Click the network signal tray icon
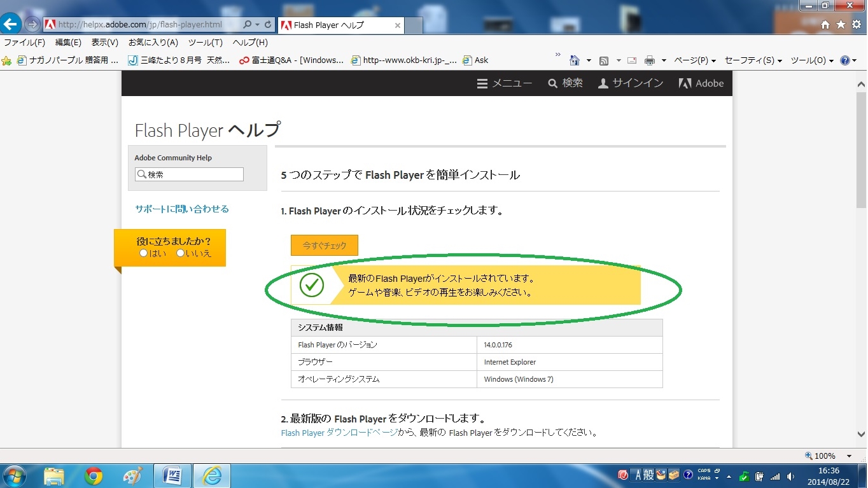The width and height of the screenshot is (868, 488). coord(775,476)
